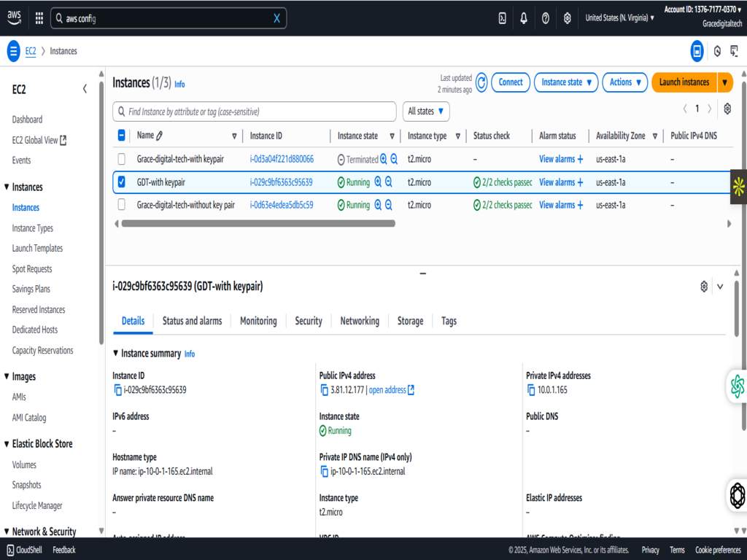Open EC2 Global View in sidebar
747x560 pixels.
point(39,140)
